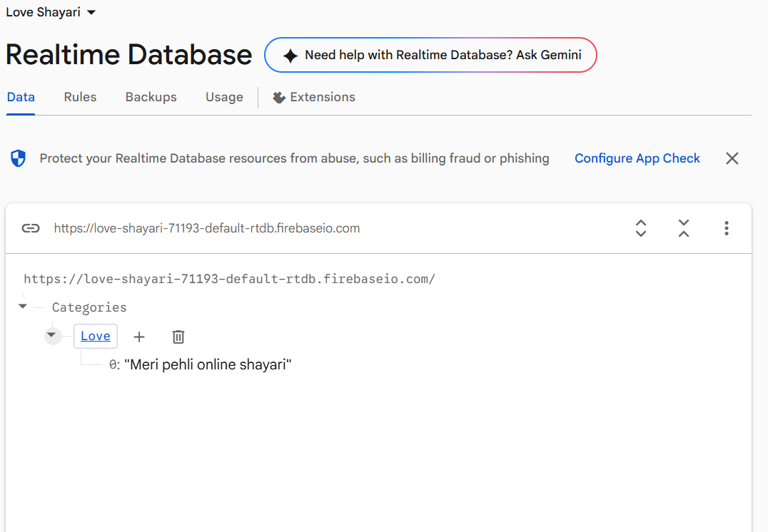The width and height of the screenshot is (768, 532).
Task: Open the Extensions tab
Action: coord(314,97)
